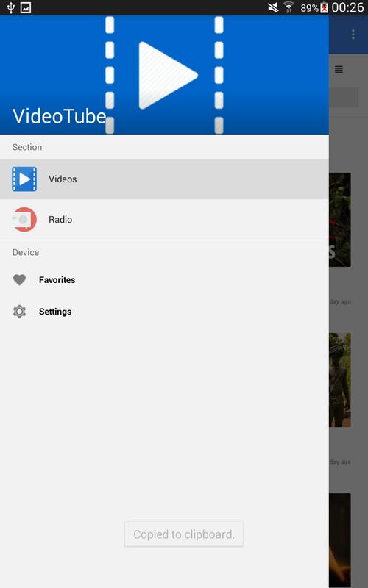Click the Settings gear icon

coord(20,312)
